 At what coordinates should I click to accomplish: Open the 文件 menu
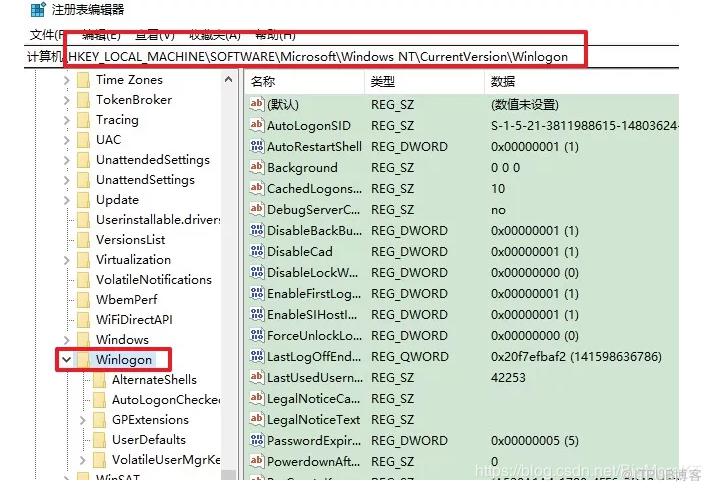pos(46,35)
